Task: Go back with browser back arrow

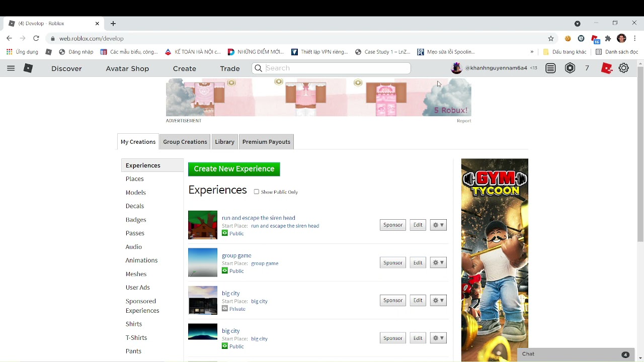Action: pos(9,38)
